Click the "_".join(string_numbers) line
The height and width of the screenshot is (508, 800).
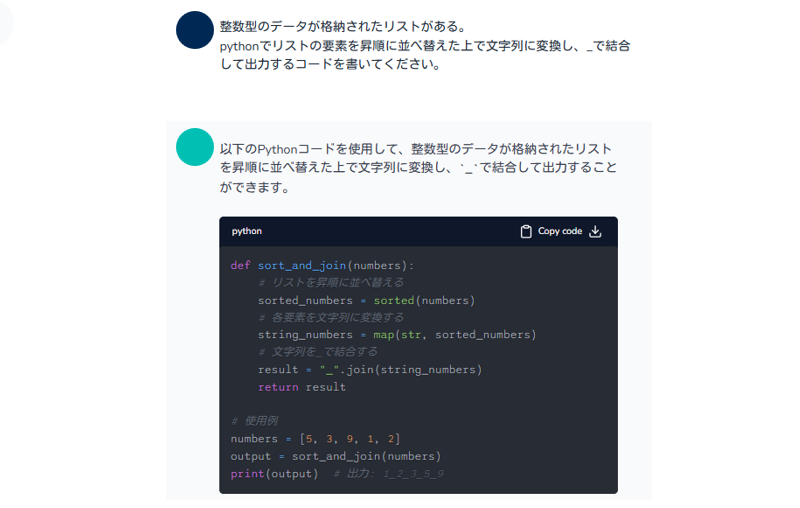pyautogui.click(x=370, y=369)
